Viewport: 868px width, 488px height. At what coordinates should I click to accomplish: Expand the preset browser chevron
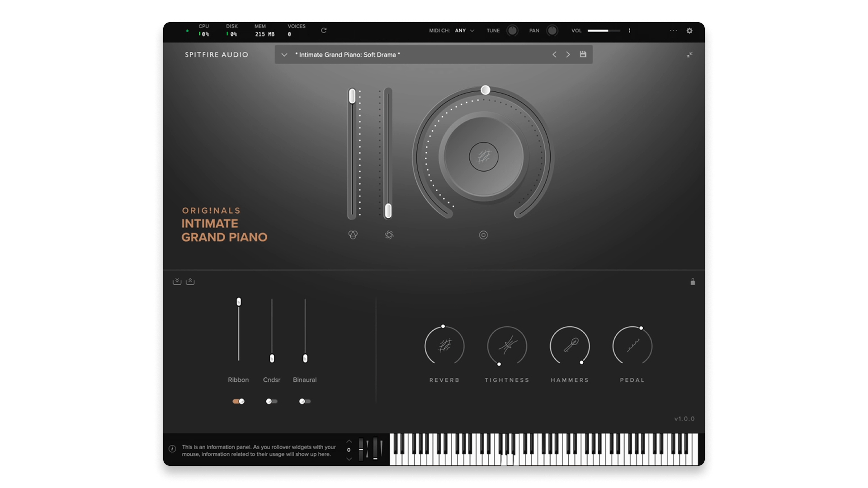pyautogui.click(x=284, y=55)
